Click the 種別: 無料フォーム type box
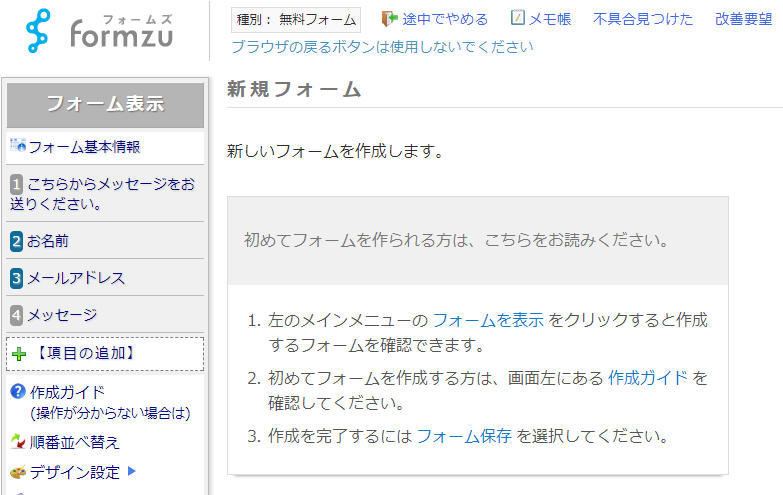This screenshot has width=783, height=495. click(296, 19)
